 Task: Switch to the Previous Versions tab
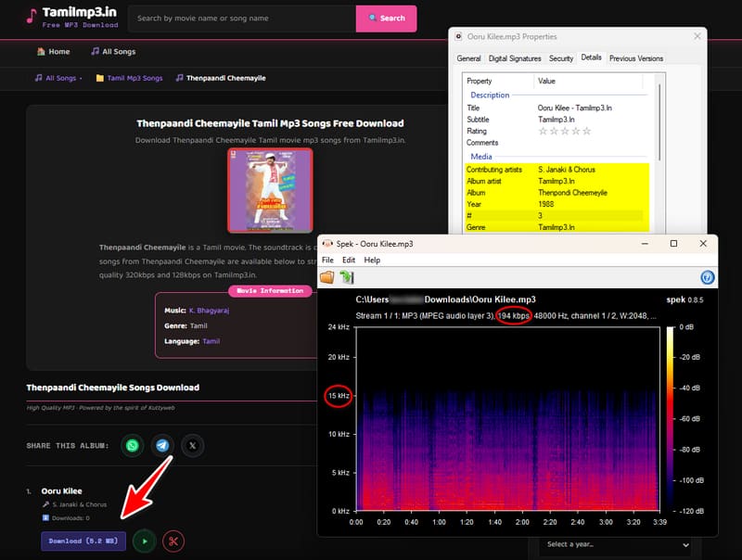point(636,58)
